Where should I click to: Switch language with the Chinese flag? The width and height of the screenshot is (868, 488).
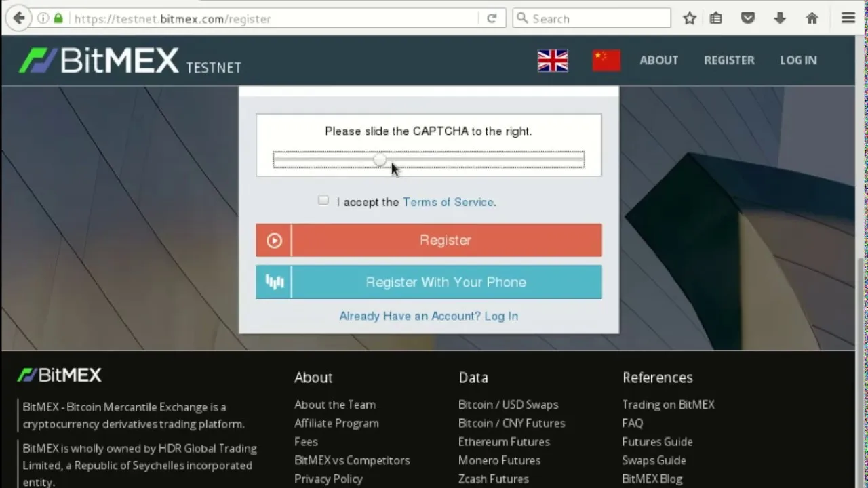pyautogui.click(x=606, y=60)
